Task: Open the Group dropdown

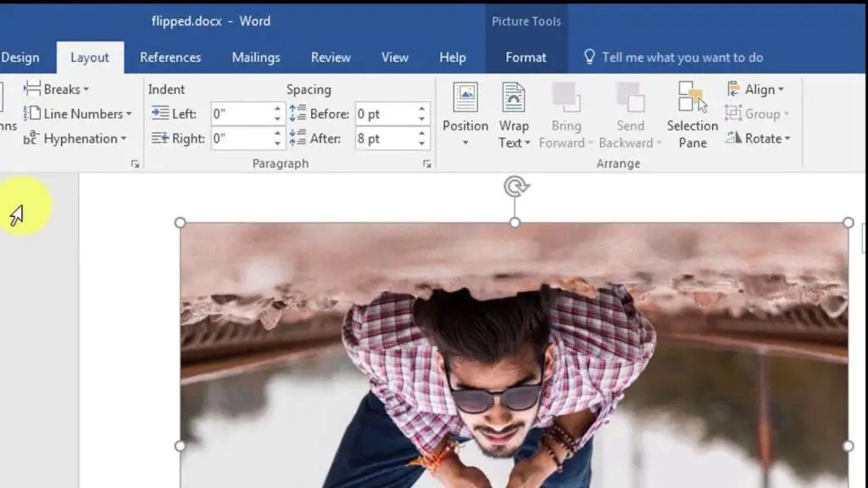Action: point(757,114)
